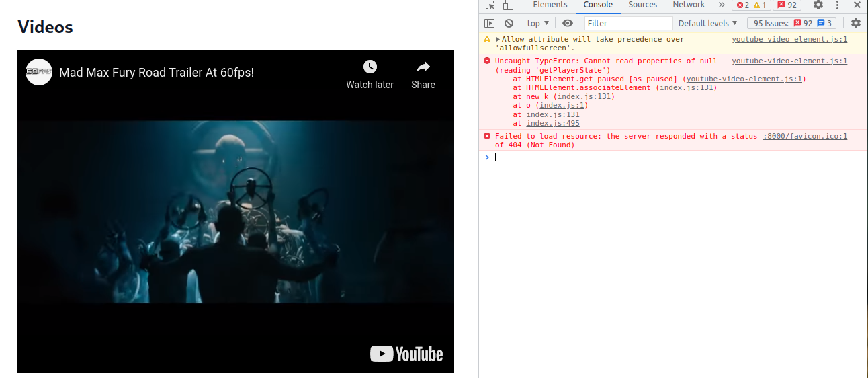Open the :8000/favicon.ico:1 resource link
This screenshot has width=868, height=378.
click(805, 137)
